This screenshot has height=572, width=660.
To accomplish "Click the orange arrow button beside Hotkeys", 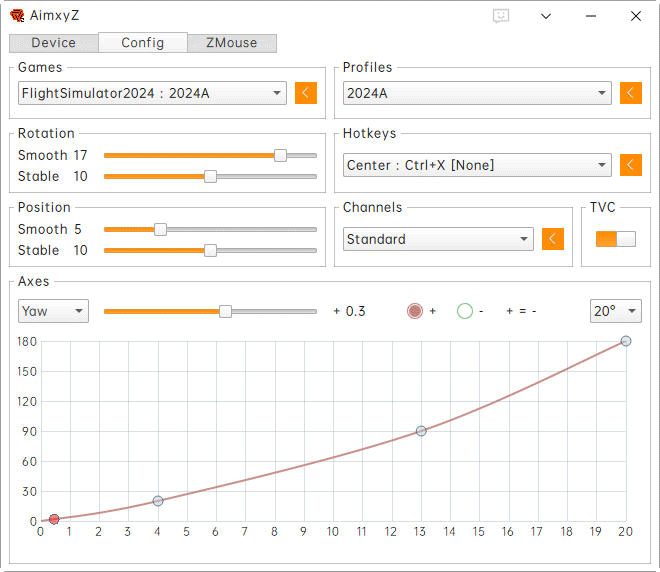I will pos(630,165).
